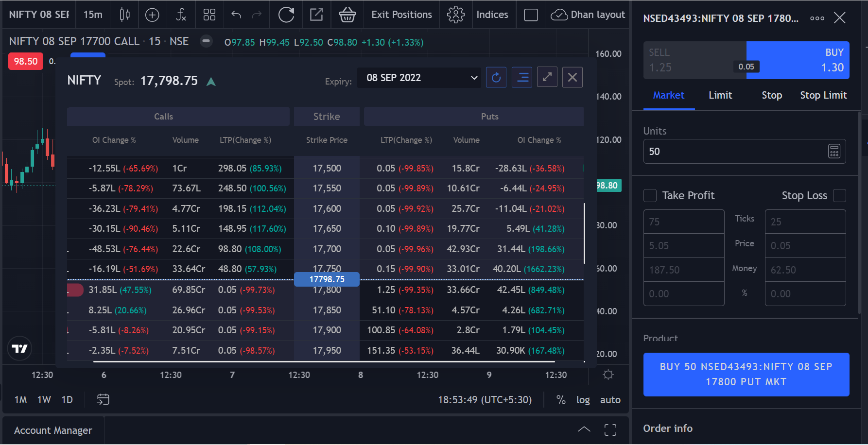Redo the chart action

pos(256,15)
